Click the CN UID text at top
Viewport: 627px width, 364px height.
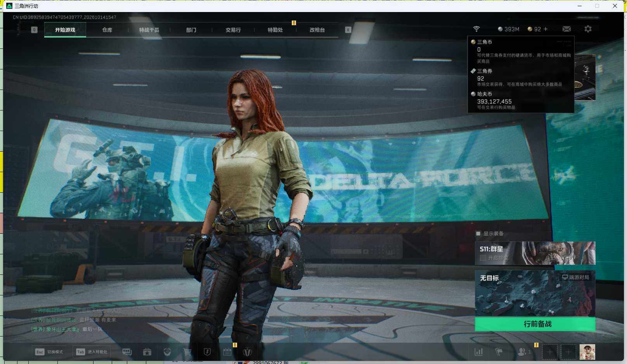click(x=64, y=17)
